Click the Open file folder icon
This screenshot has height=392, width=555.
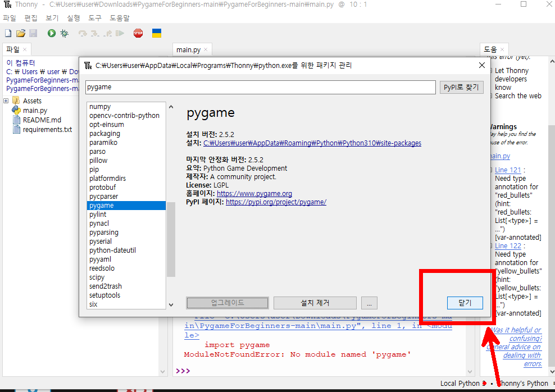coord(21,33)
